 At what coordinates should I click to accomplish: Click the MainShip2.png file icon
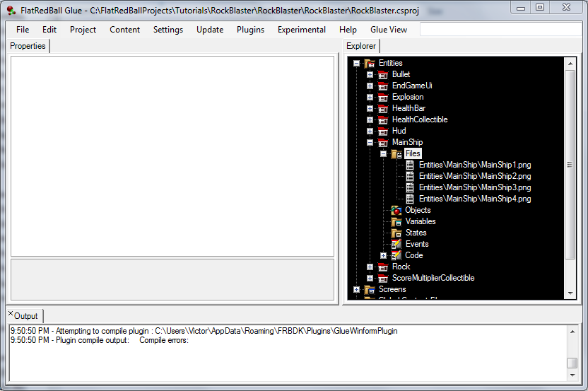click(410, 176)
